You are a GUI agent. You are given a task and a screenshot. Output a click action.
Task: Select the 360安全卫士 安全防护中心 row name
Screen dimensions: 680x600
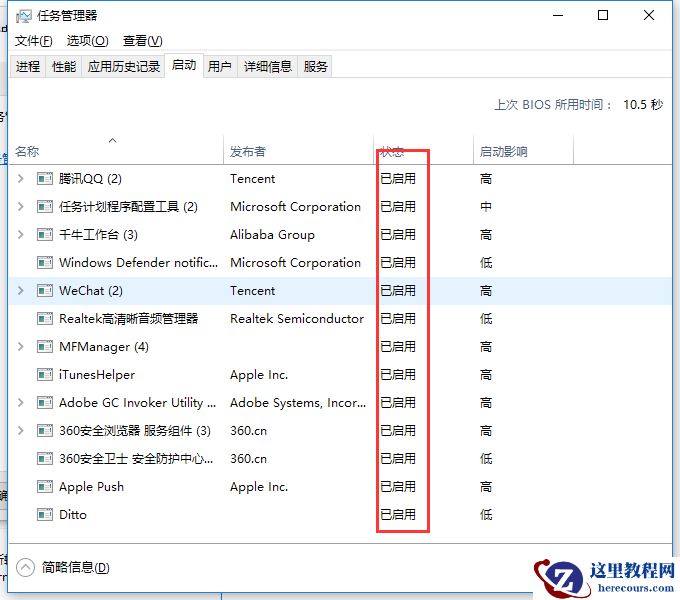pos(136,459)
